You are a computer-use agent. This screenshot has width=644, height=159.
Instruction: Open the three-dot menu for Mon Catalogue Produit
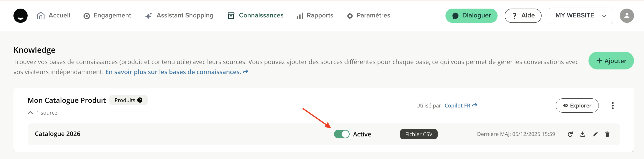(612, 106)
